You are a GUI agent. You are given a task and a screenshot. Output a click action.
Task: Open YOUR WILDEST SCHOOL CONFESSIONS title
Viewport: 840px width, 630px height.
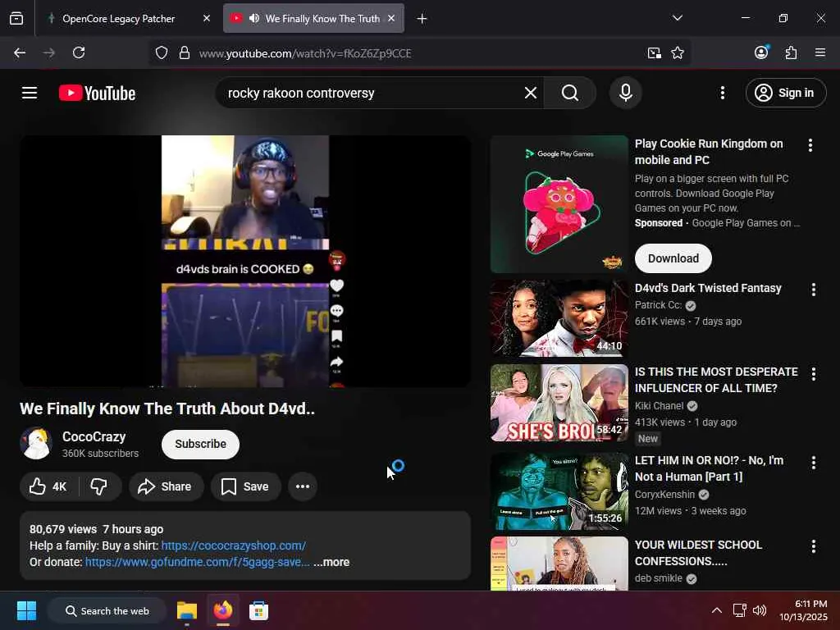click(698, 553)
